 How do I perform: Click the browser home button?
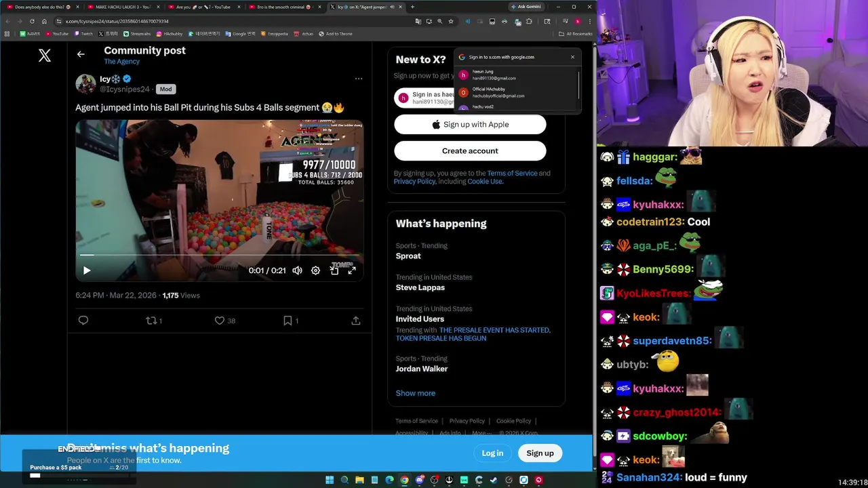[x=44, y=21]
